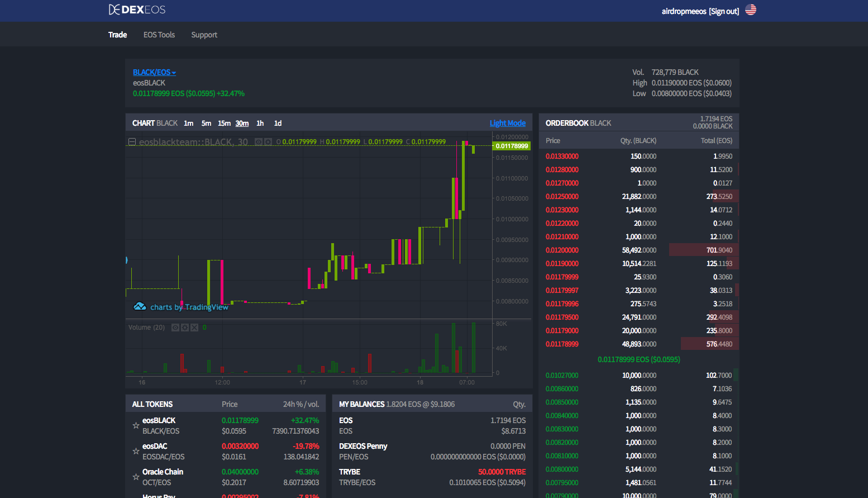
Task: Select the 1m chart interval
Action: point(188,123)
